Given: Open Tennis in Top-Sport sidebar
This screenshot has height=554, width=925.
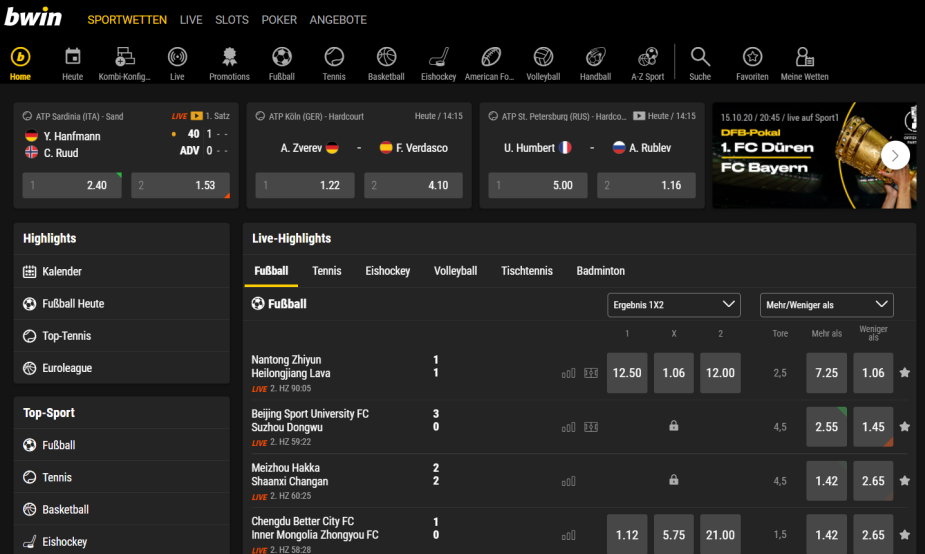Looking at the screenshot, I should coord(122,477).
